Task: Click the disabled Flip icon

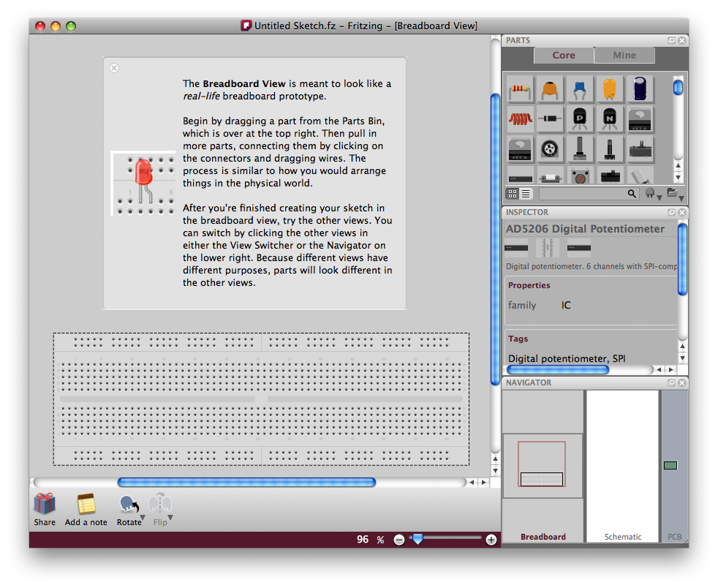Action: [160, 503]
